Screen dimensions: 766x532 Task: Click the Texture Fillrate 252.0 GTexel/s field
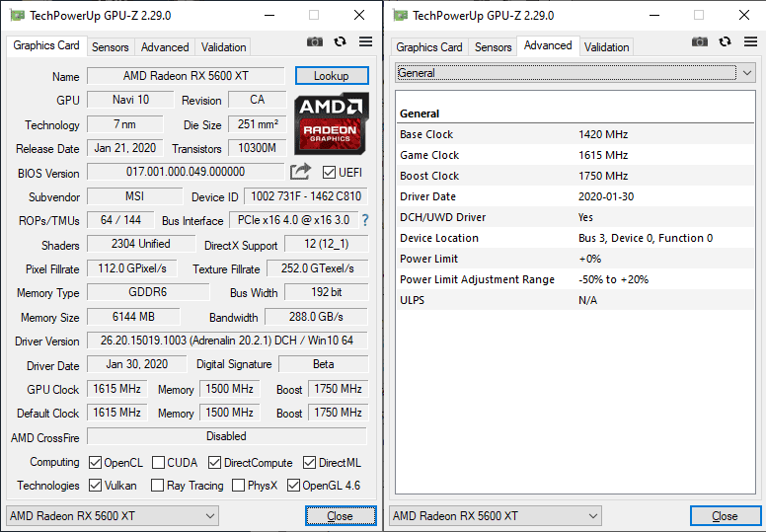[318, 268]
